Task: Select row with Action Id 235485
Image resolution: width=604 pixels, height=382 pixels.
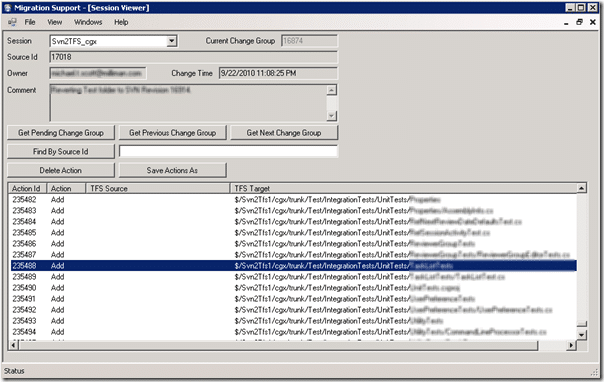Action: pos(293,233)
